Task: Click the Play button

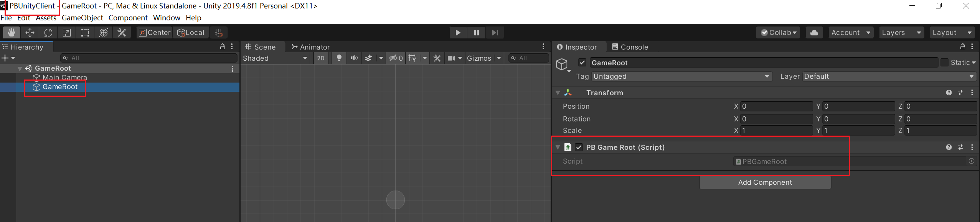Action: point(458,33)
